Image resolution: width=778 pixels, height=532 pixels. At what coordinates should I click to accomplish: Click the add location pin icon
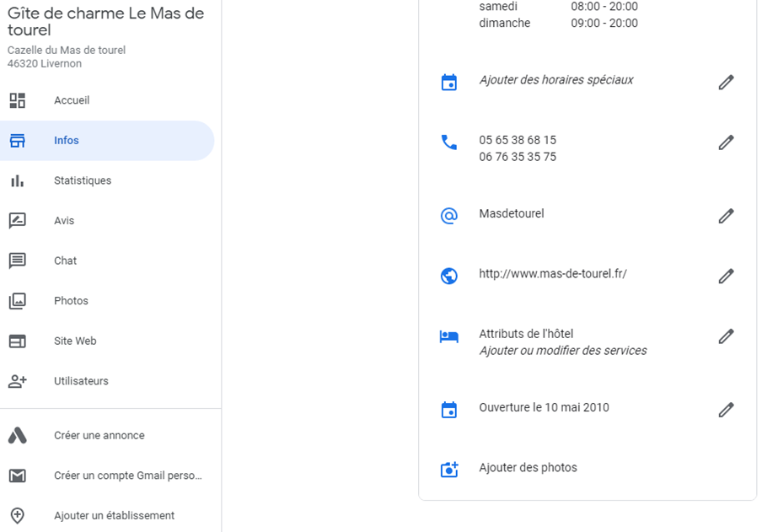pos(18,516)
